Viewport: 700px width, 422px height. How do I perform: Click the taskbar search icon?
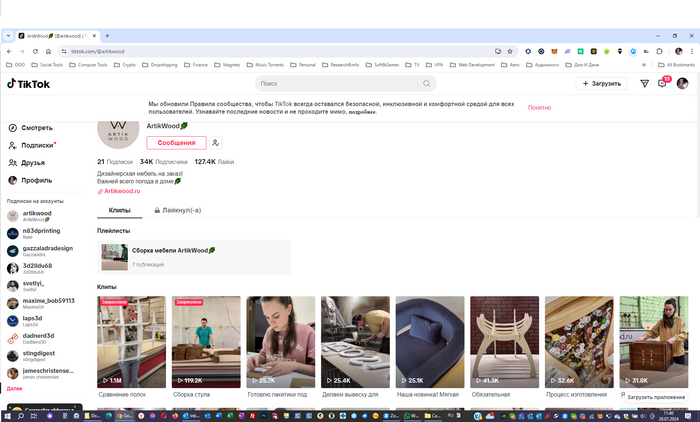pyautogui.click(x=21, y=416)
